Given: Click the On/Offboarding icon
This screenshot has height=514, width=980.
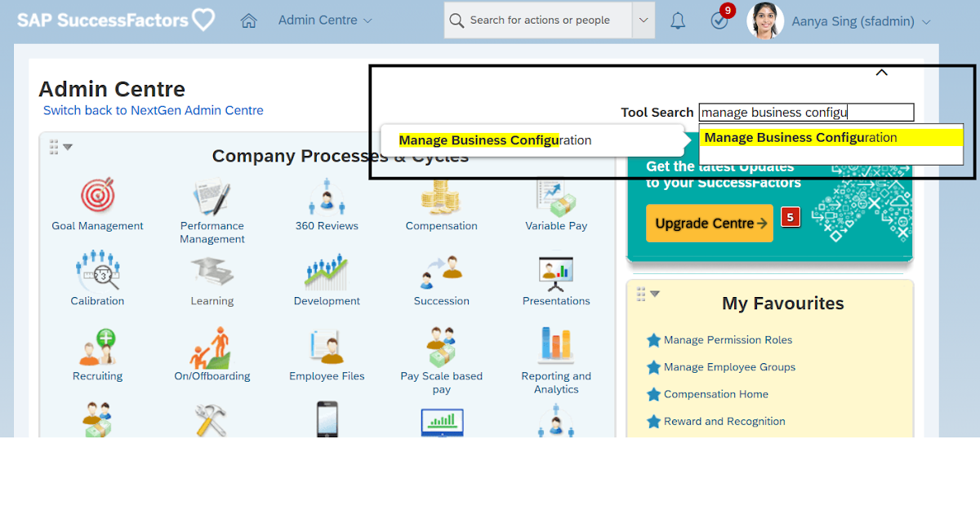Looking at the screenshot, I should [x=212, y=346].
